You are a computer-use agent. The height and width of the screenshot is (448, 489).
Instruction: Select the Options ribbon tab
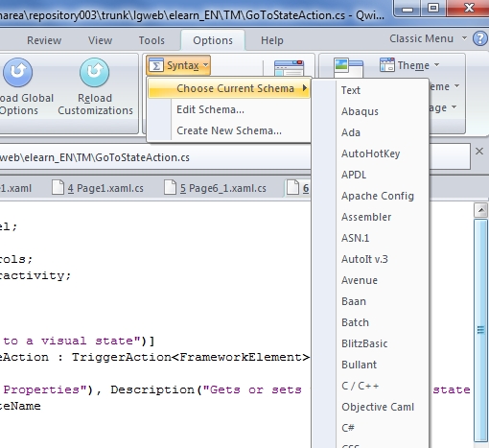point(213,40)
